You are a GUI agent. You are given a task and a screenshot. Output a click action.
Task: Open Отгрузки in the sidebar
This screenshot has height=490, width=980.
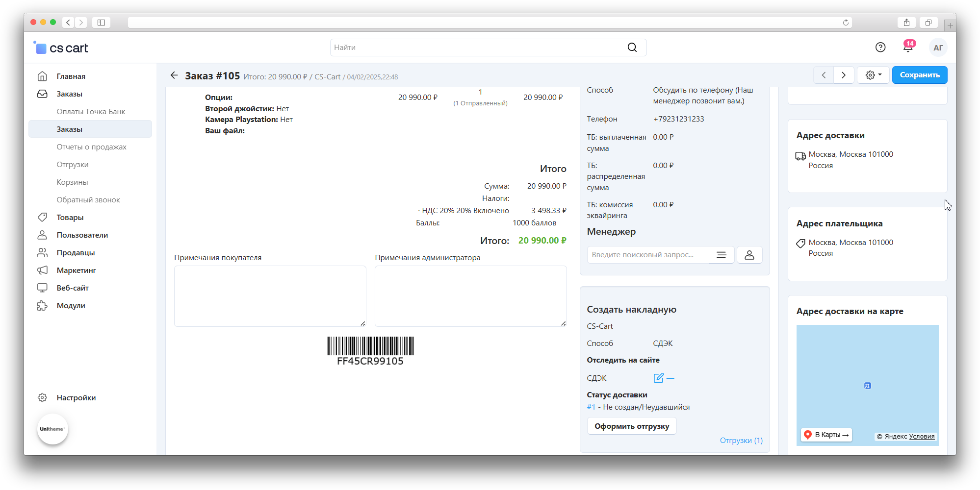(73, 165)
